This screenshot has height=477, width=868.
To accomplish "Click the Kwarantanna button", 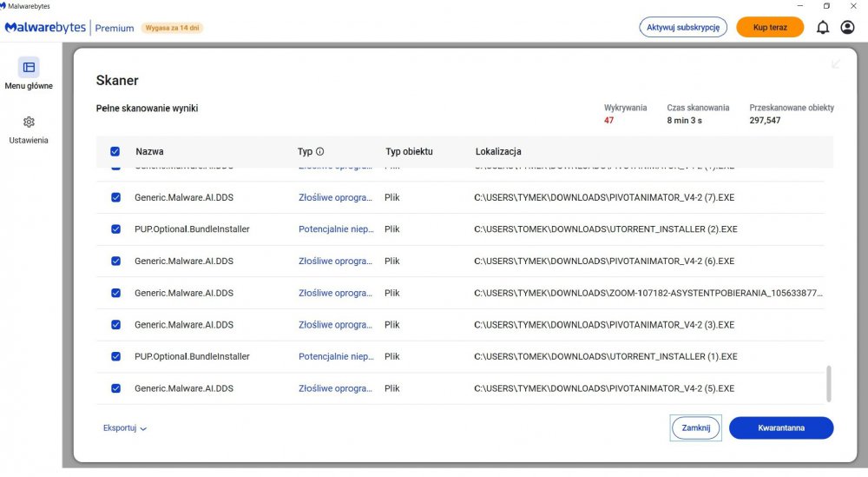I will 780,428.
